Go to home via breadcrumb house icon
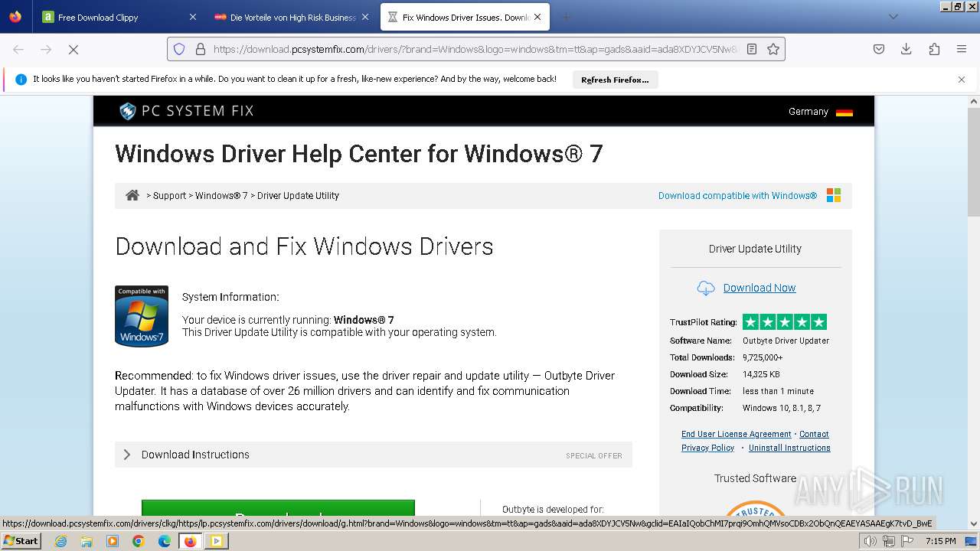This screenshot has width=980, height=551. tap(132, 195)
